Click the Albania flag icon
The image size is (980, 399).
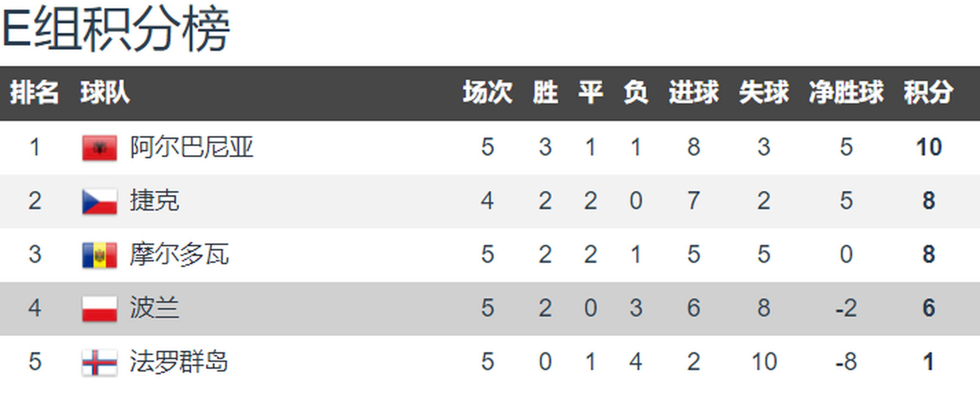pos(99,148)
